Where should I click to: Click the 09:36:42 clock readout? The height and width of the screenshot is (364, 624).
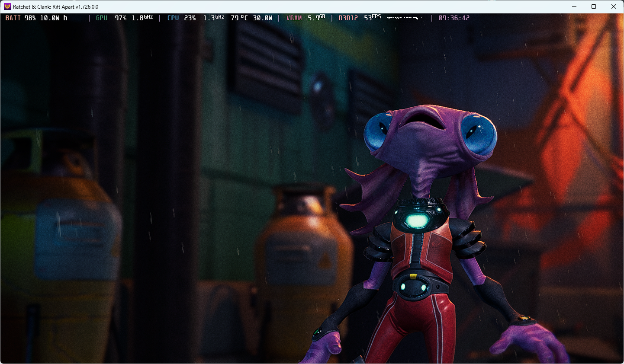point(454,18)
